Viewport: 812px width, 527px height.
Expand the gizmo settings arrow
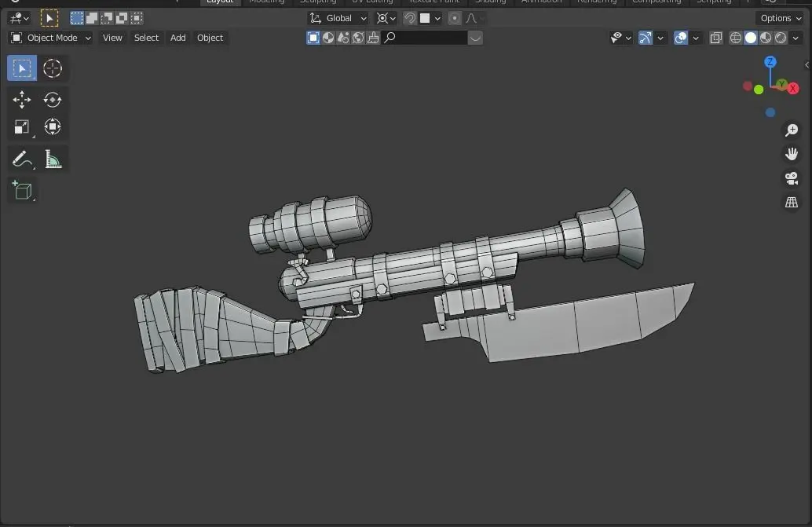pyautogui.click(x=660, y=38)
